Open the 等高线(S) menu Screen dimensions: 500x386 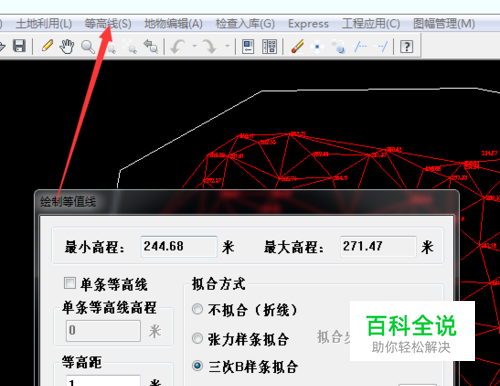pyautogui.click(x=108, y=24)
